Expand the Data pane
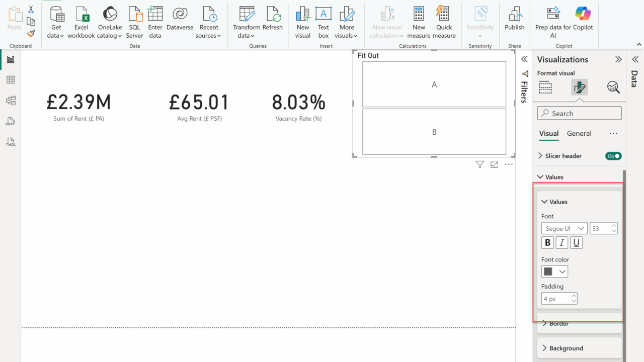Screen dimensions: 644x362 click(x=635, y=59)
